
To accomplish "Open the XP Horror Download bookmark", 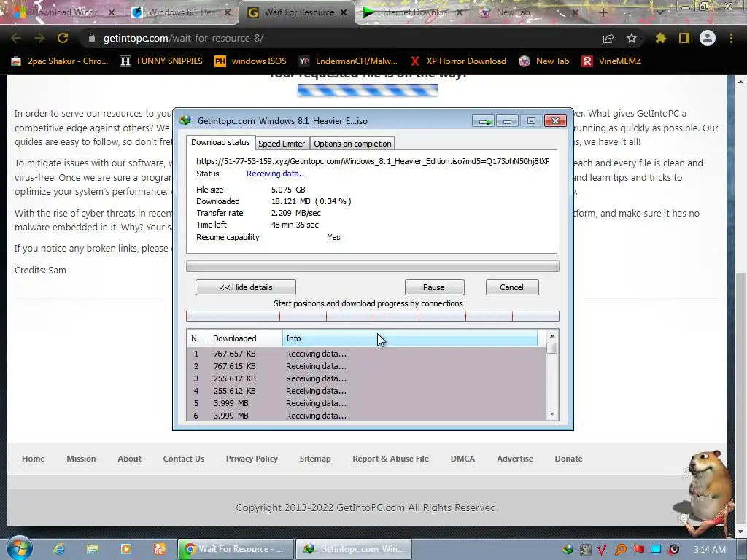I will tap(458, 61).
